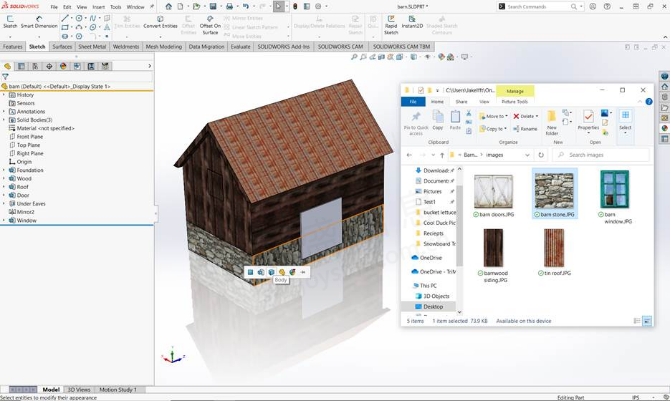Click the Search images input field
The height and width of the screenshot is (402, 671).
pyautogui.click(x=602, y=155)
